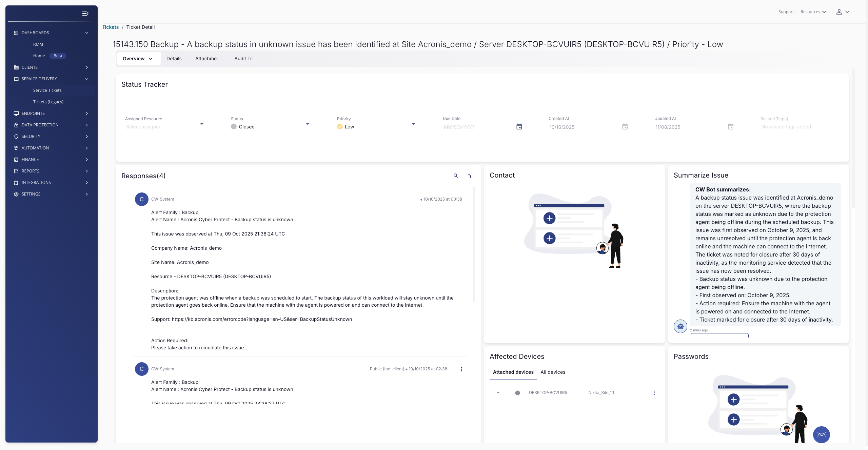Expand the DESKTOP-BCVUIR5 device row

click(x=498, y=393)
